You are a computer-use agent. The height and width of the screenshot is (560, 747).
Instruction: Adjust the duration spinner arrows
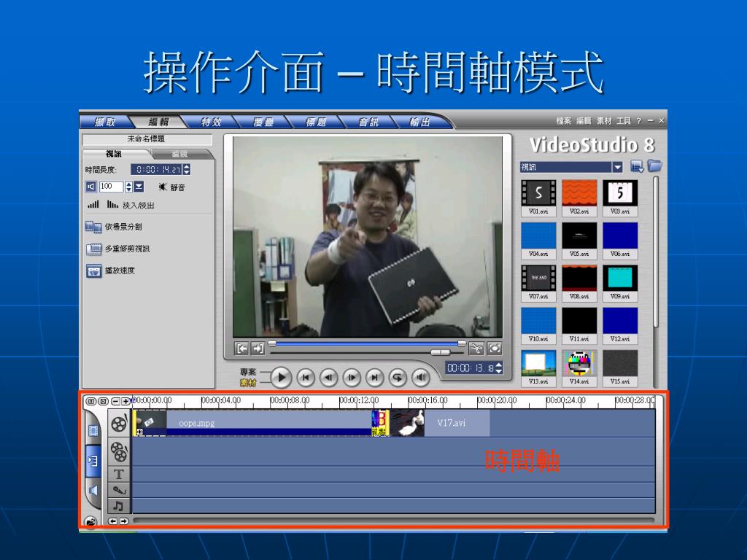click(187, 169)
